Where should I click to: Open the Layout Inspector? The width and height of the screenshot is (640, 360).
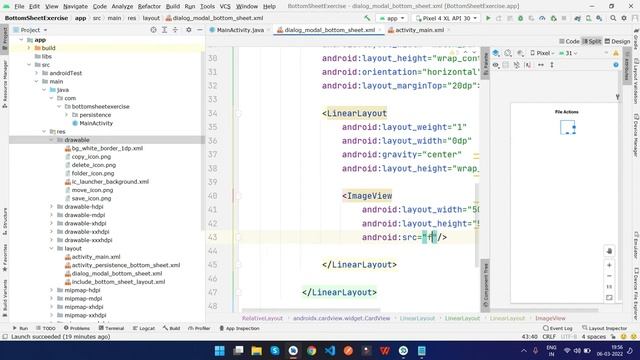[604, 328]
